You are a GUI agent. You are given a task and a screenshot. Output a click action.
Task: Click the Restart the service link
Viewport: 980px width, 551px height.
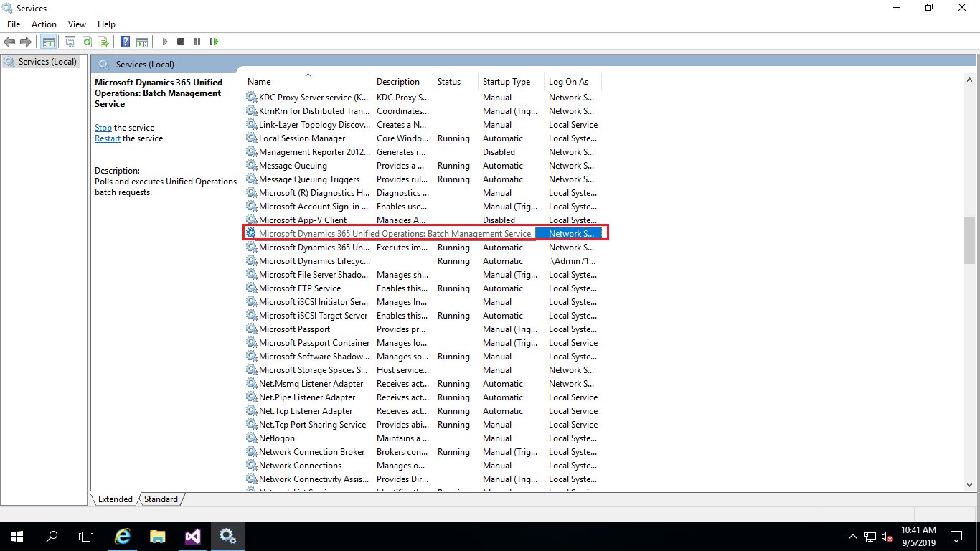pyautogui.click(x=108, y=138)
